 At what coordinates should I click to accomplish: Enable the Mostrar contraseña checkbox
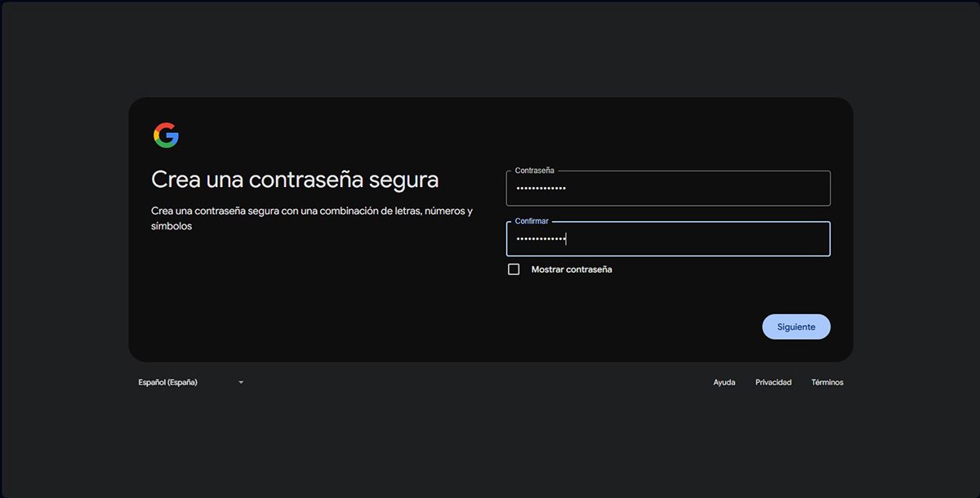click(514, 269)
